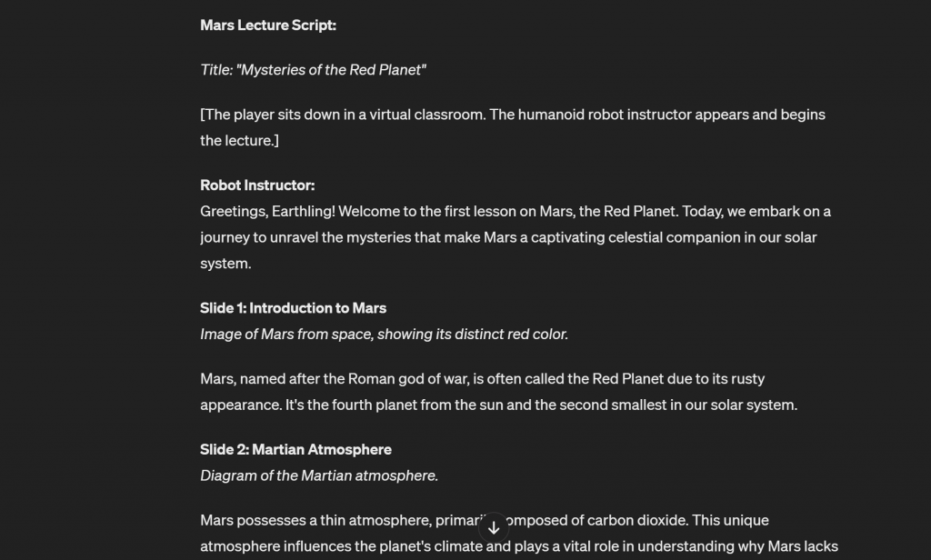The height and width of the screenshot is (560, 931).
Task: Click the phrase 'fourth planet from the sun'
Action: click(x=416, y=405)
